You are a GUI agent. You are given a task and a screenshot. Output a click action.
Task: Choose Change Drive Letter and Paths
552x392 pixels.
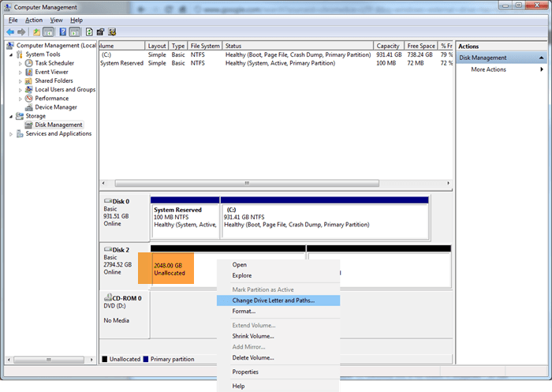(273, 300)
